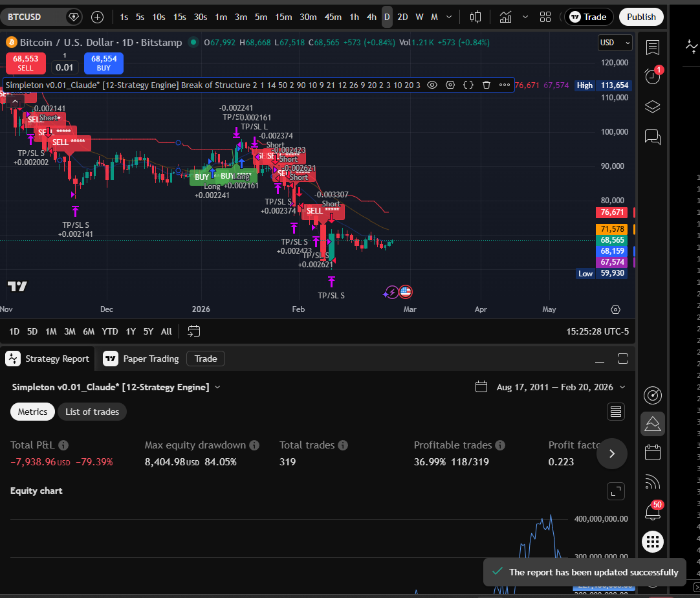Select the 1h timeframe

pyautogui.click(x=354, y=17)
